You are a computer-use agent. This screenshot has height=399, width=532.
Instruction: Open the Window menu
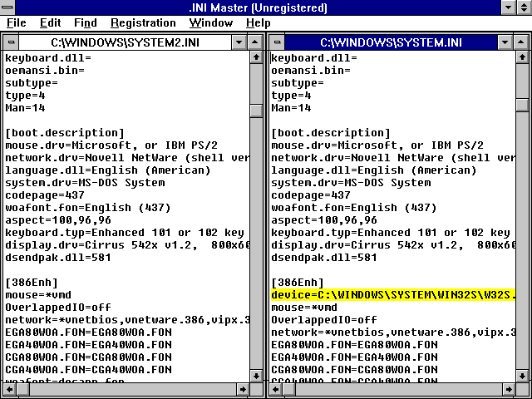tap(211, 23)
